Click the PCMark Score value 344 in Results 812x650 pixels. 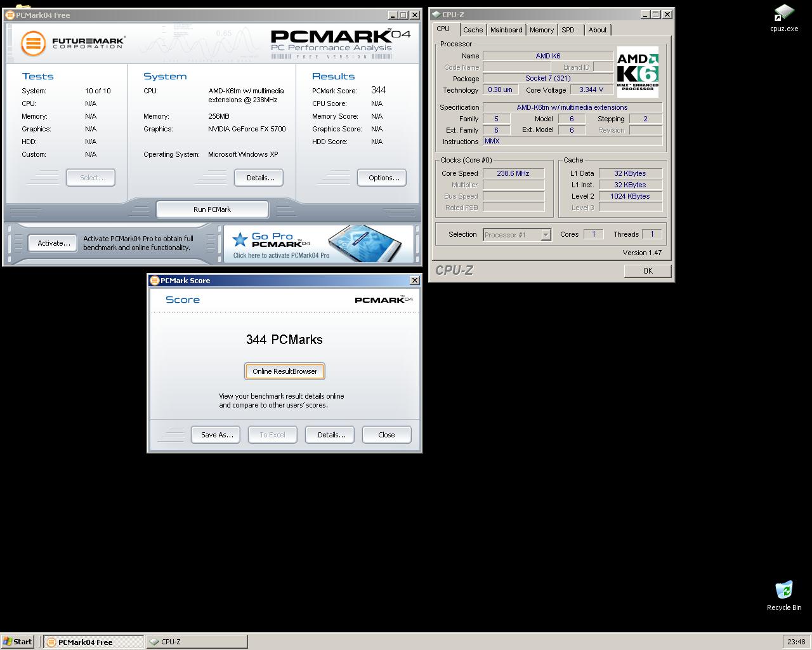coord(379,90)
